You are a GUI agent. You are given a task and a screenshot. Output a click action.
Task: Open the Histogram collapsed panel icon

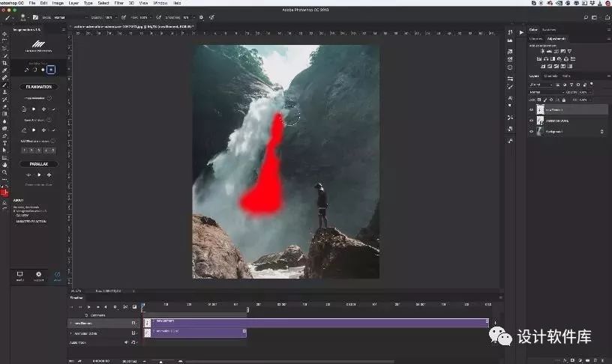click(510, 40)
